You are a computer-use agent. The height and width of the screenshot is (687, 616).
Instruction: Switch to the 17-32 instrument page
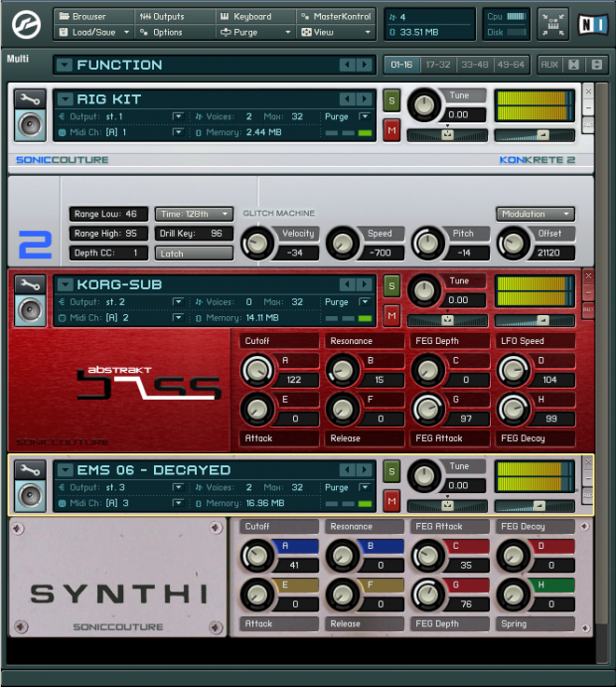pos(438,65)
